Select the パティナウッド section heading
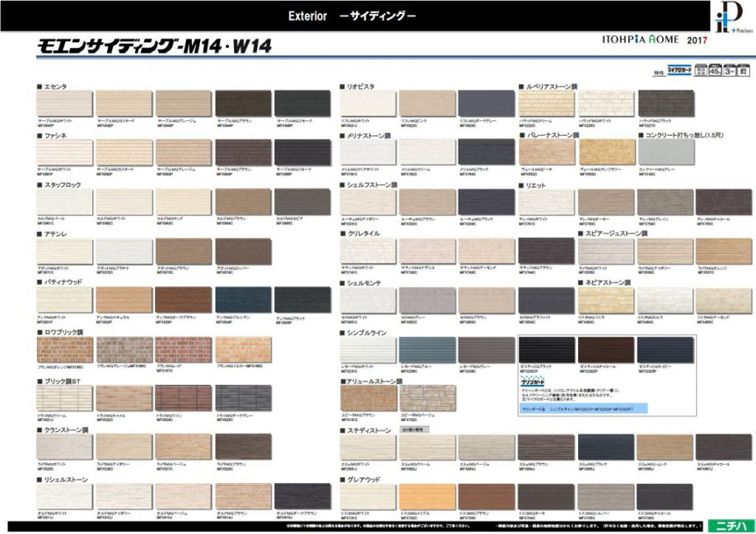 (x=60, y=282)
